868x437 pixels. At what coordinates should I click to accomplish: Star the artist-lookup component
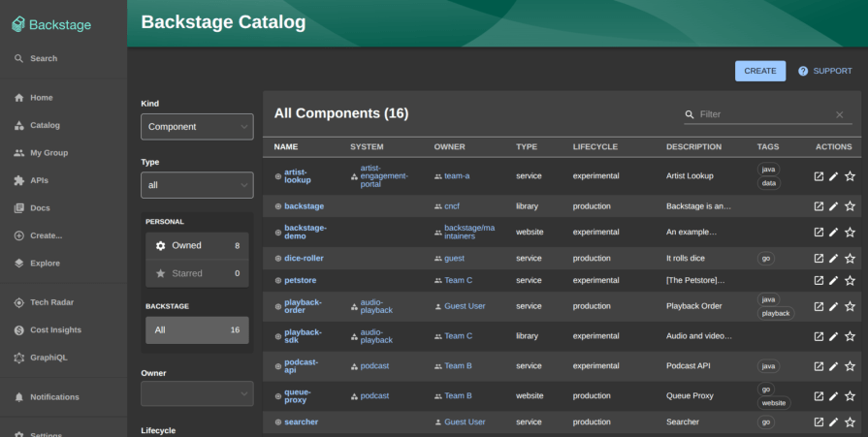click(851, 176)
